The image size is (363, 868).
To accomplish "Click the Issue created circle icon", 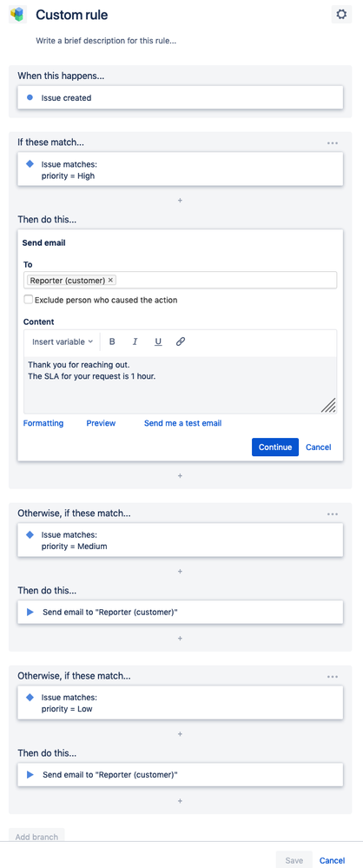I will tap(30, 98).
